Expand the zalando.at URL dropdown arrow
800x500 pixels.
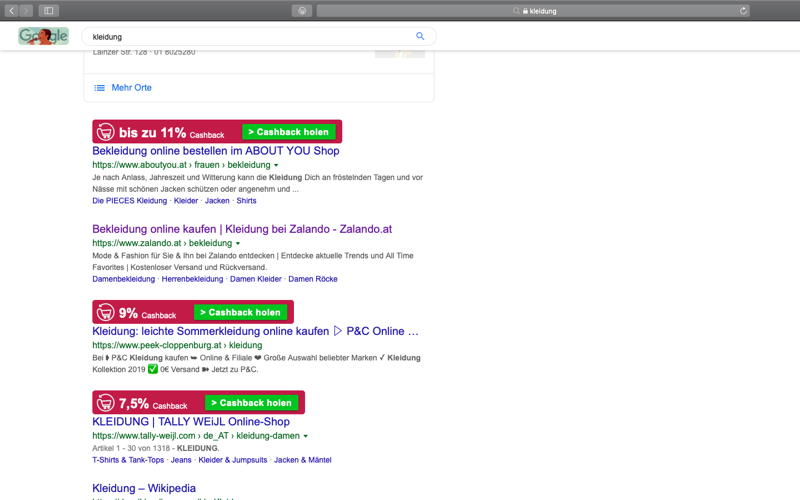tap(238, 243)
